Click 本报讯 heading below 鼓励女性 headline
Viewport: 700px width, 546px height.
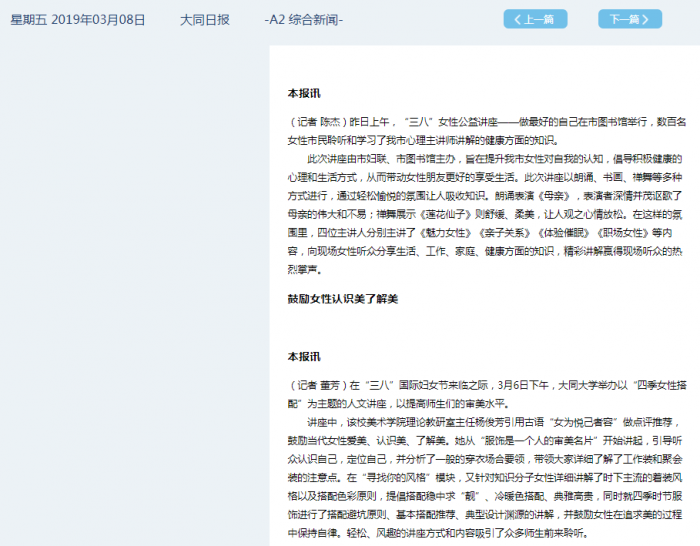[x=304, y=356]
